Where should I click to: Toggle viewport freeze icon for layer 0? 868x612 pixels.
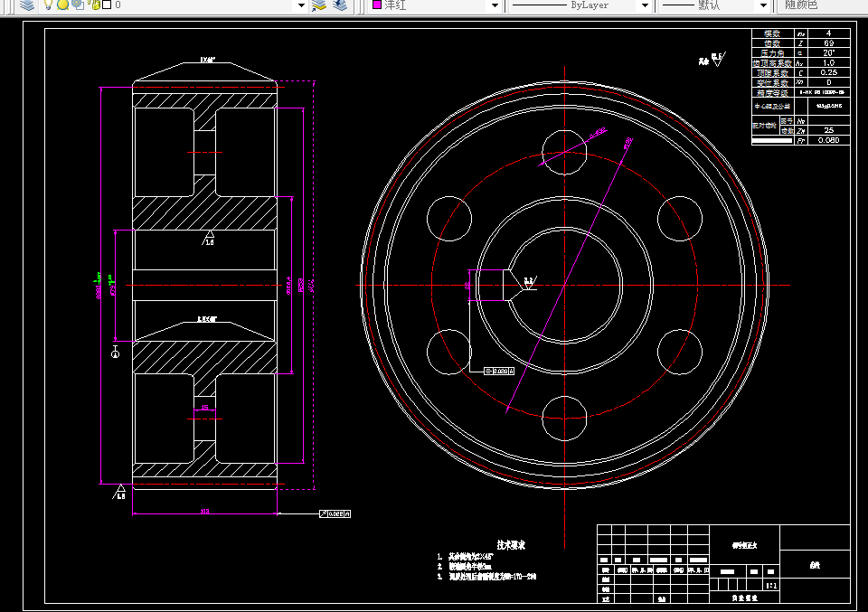[78, 5]
